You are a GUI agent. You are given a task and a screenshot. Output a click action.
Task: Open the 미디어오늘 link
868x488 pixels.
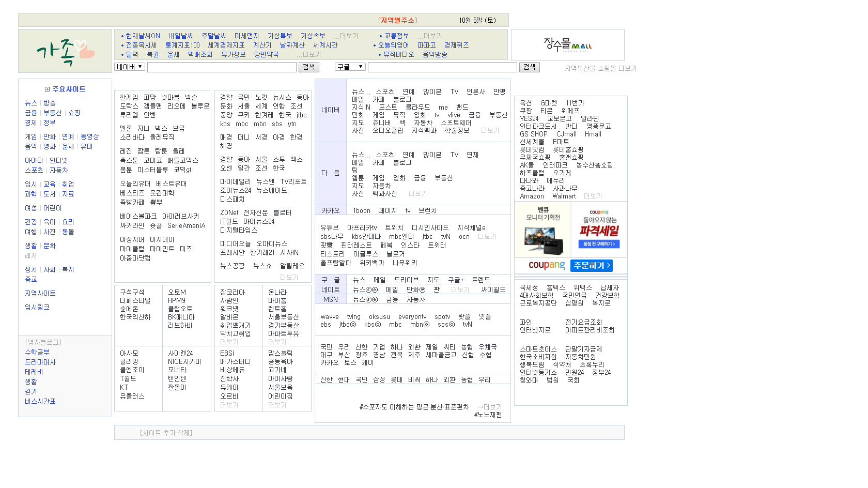coord(235,243)
